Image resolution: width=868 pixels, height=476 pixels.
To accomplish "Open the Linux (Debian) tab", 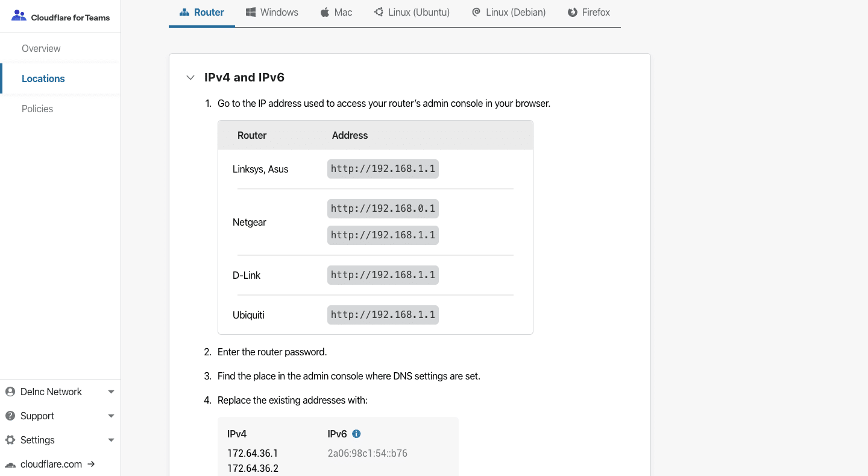I will [x=509, y=13].
